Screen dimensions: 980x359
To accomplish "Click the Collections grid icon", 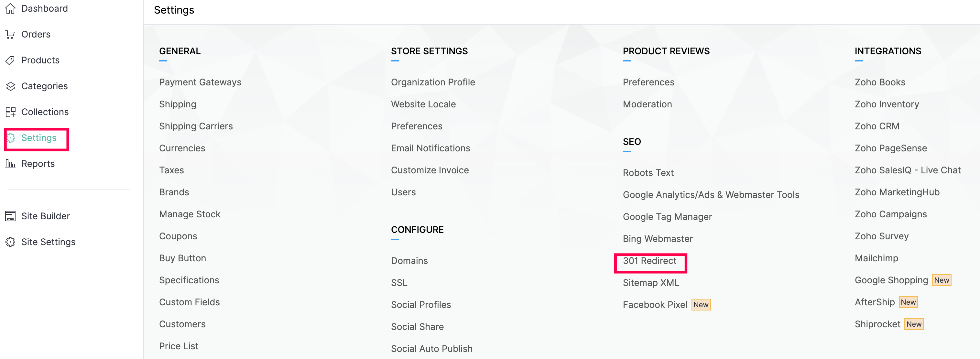I will coord(10,112).
